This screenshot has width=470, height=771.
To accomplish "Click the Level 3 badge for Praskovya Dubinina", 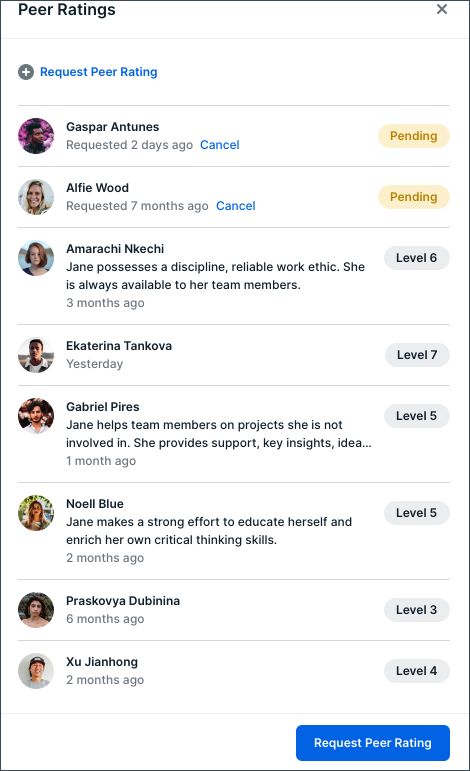I will [416, 610].
